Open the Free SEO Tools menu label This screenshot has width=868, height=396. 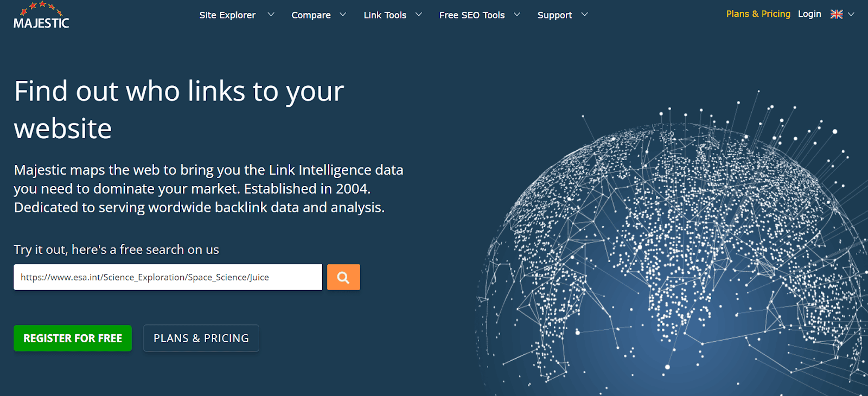point(471,15)
